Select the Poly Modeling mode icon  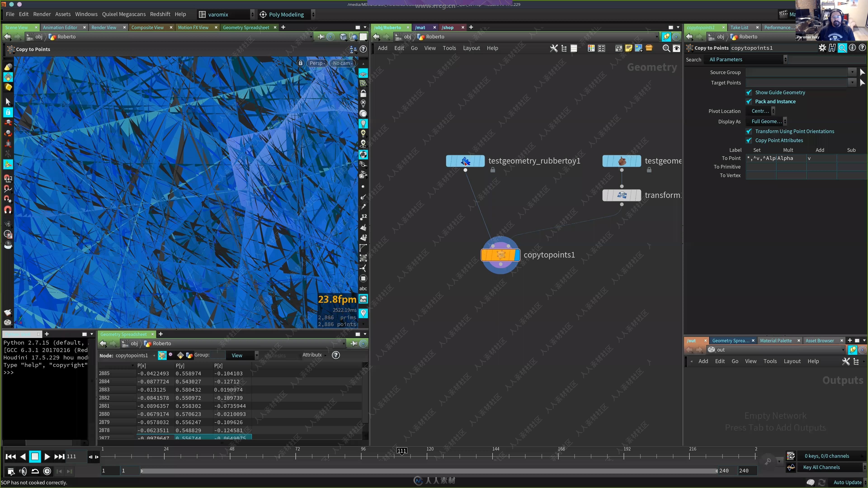tap(263, 14)
